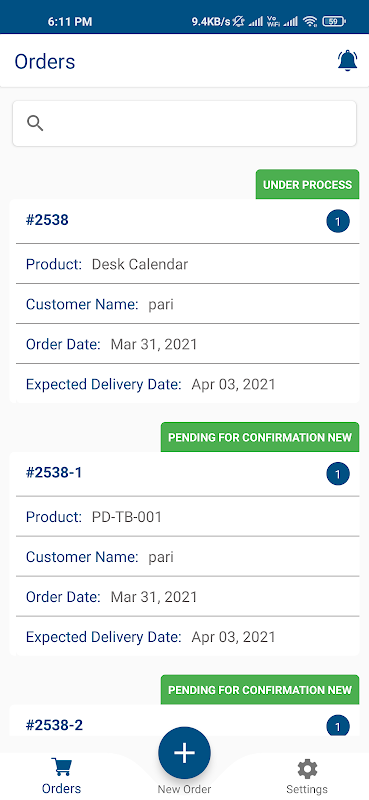Open the Settings gear tab
This screenshot has height=800, width=369.
[x=307, y=776]
